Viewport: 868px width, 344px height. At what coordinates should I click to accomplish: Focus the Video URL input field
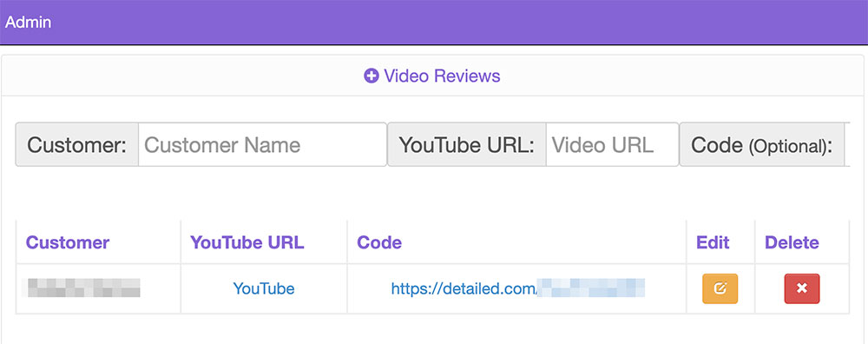point(612,144)
